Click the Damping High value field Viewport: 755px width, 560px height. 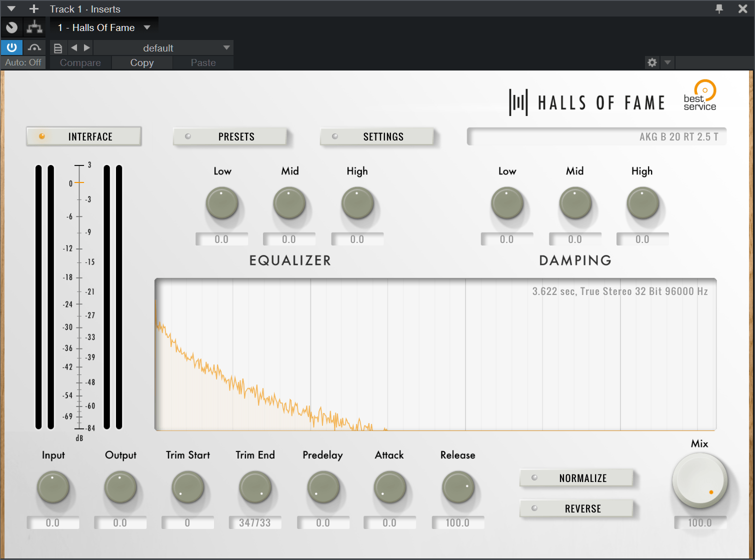coord(642,239)
